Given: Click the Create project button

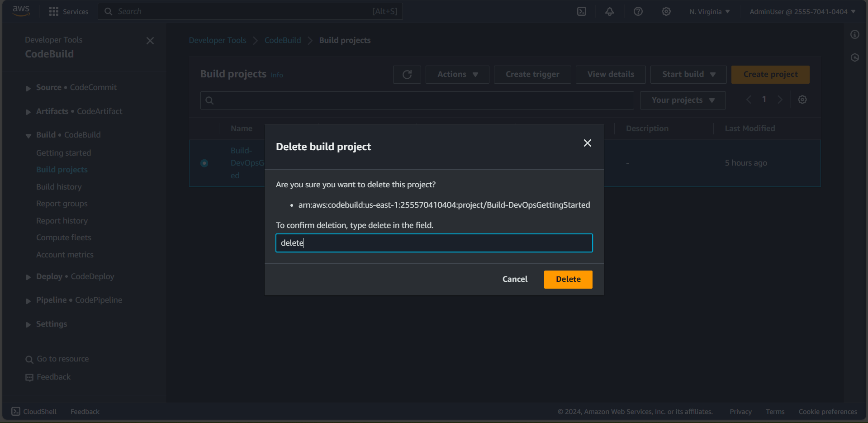Looking at the screenshot, I should 770,75.
